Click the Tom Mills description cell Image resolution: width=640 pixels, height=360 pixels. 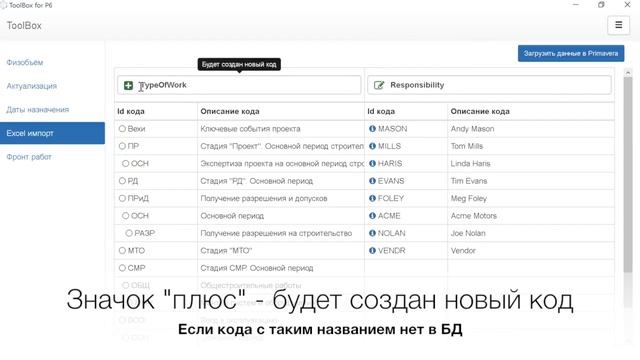[531, 146]
